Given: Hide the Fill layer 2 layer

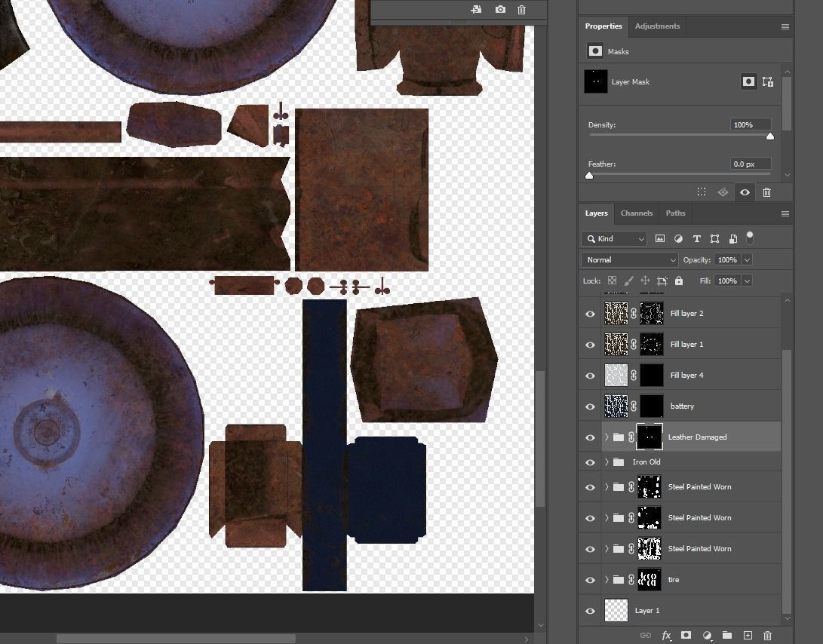Looking at the screenshot, I should 590,314.
